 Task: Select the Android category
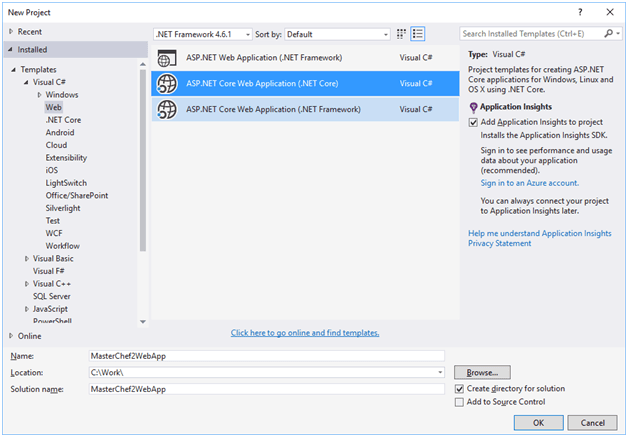click(60, 133)
